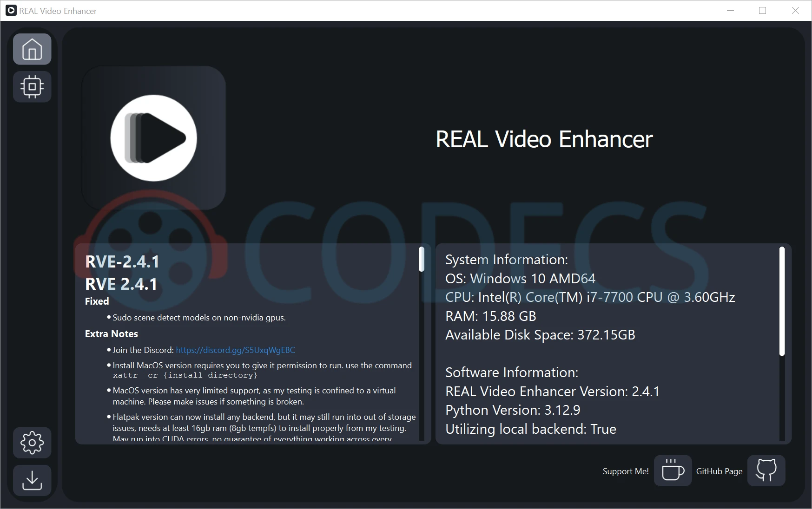Click the "Support Me!" text label
The height and width of the screenshot is (509, 812).
click(x=625, y=471)
